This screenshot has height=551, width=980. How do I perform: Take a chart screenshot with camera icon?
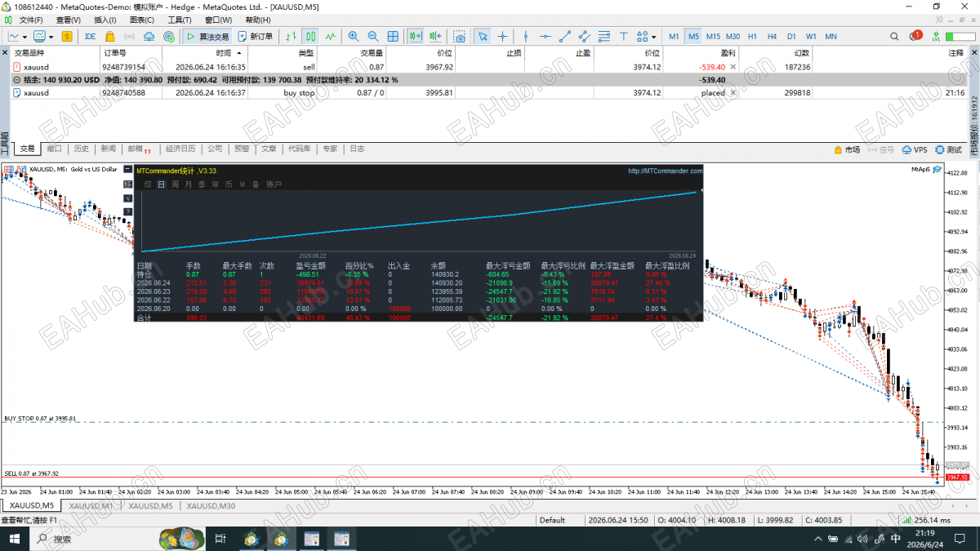tap(460, 36)
